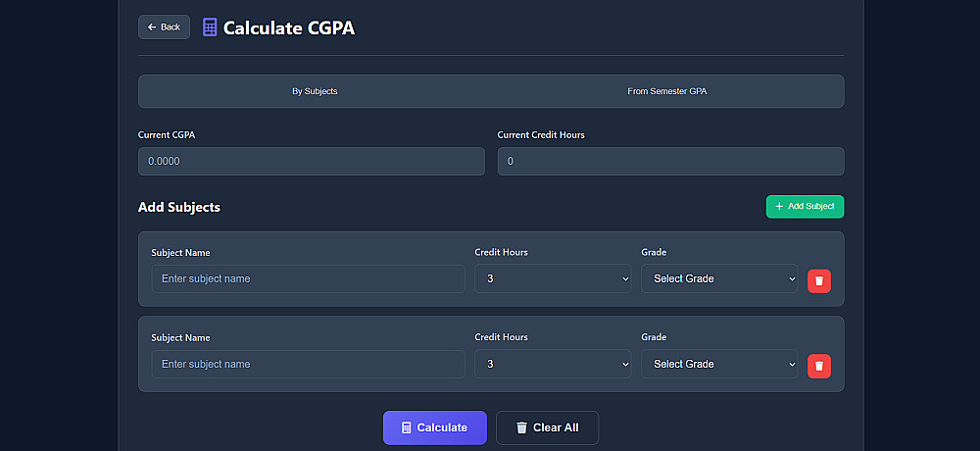The height and width of the screenshot is (451, 980).
Task: Click the Back arrow button
Action: pos(164,27)
